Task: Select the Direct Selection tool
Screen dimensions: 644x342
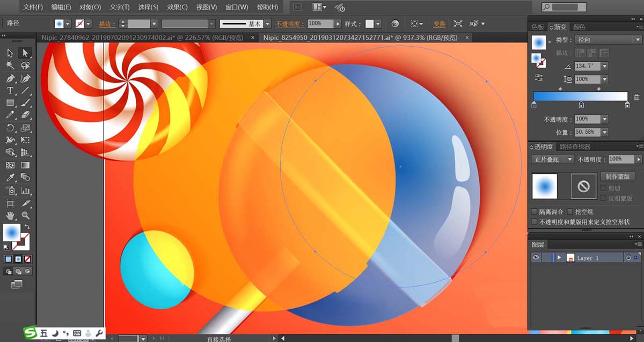Action: [25, 53]
